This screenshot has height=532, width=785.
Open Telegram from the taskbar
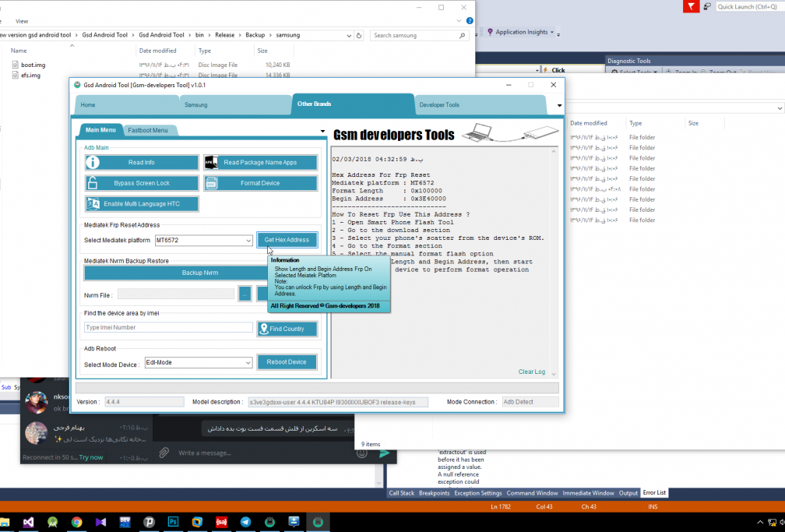[x=245, y=522]
